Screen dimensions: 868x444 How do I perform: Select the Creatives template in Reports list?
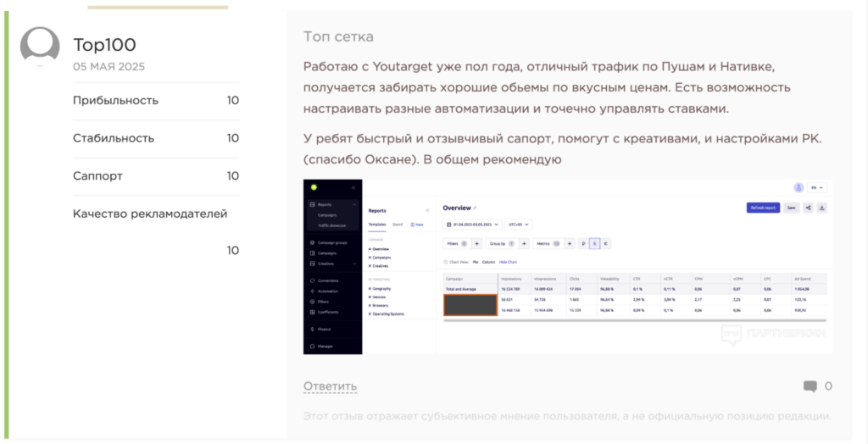click(x=379, y=266)
